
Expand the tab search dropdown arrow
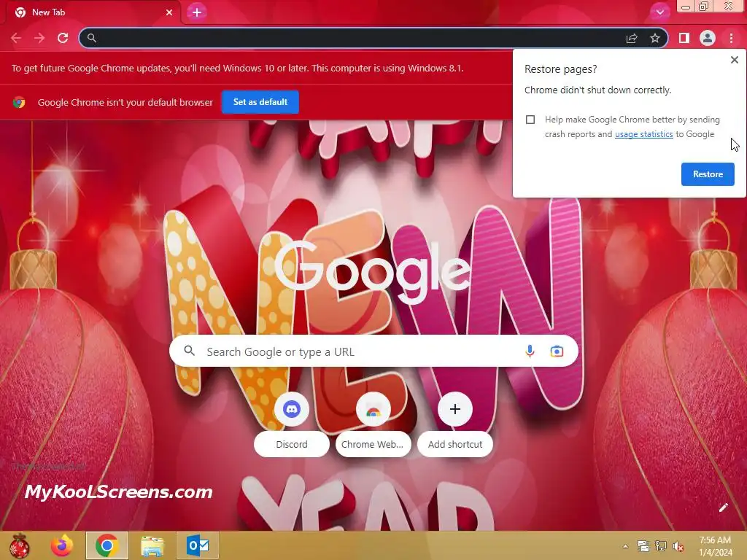pyautogui.click(x=659, y=12)
